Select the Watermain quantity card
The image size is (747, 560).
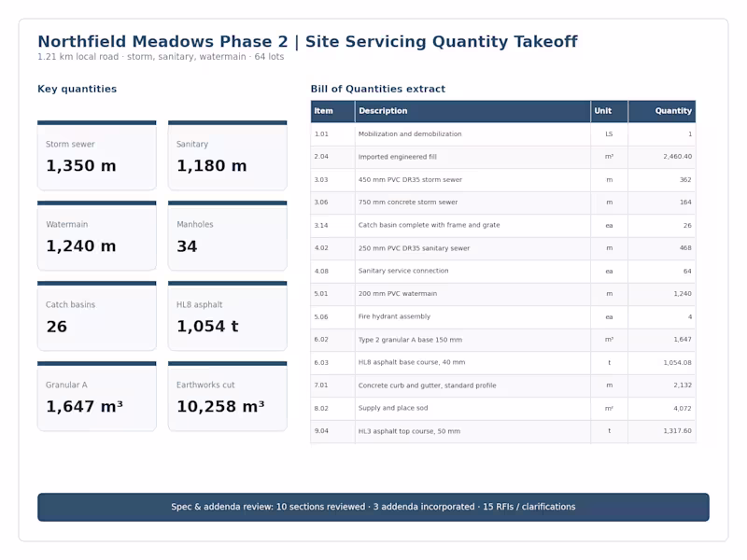tap(97, 236)
